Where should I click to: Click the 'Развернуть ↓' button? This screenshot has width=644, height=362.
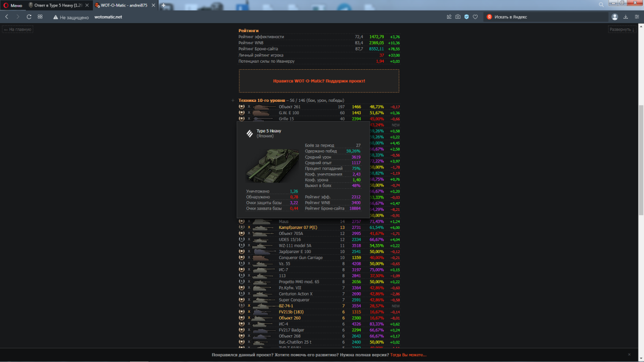[x=621, y=29]
